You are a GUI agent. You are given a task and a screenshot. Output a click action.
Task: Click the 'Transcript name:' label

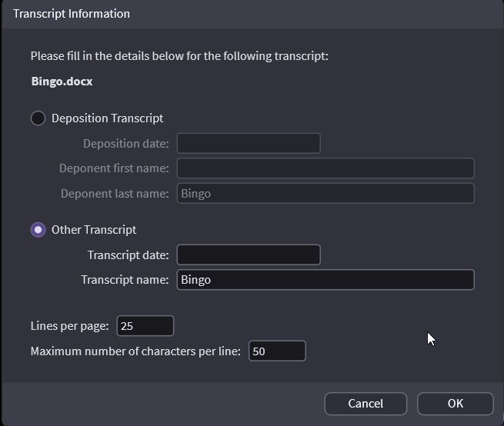(125, 280)
